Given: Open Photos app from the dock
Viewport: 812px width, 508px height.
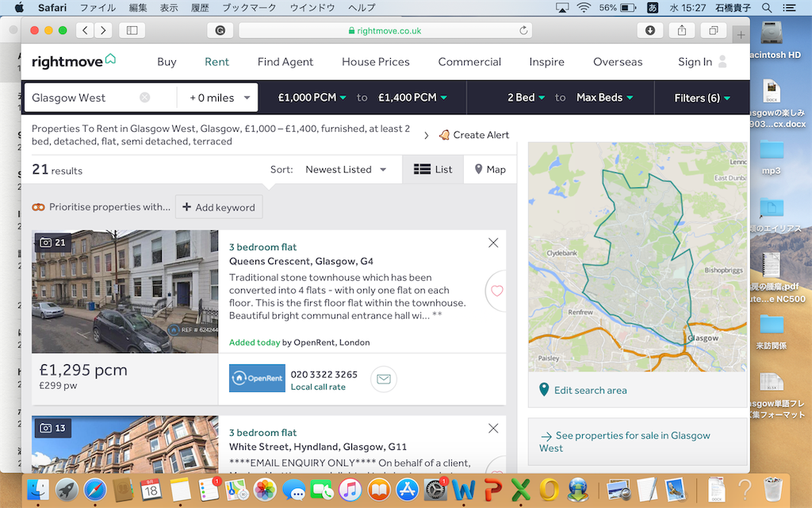Looking at the screenshot, I should [x=265, y=490].
